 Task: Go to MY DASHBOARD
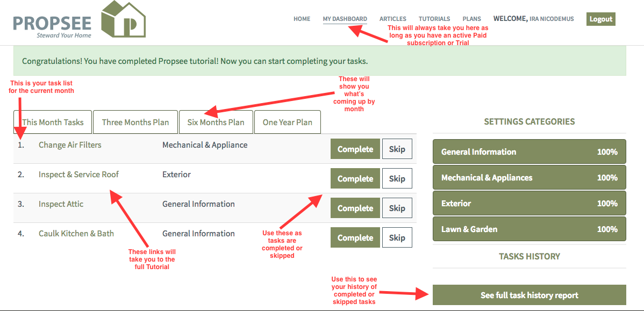pos(345,19)
